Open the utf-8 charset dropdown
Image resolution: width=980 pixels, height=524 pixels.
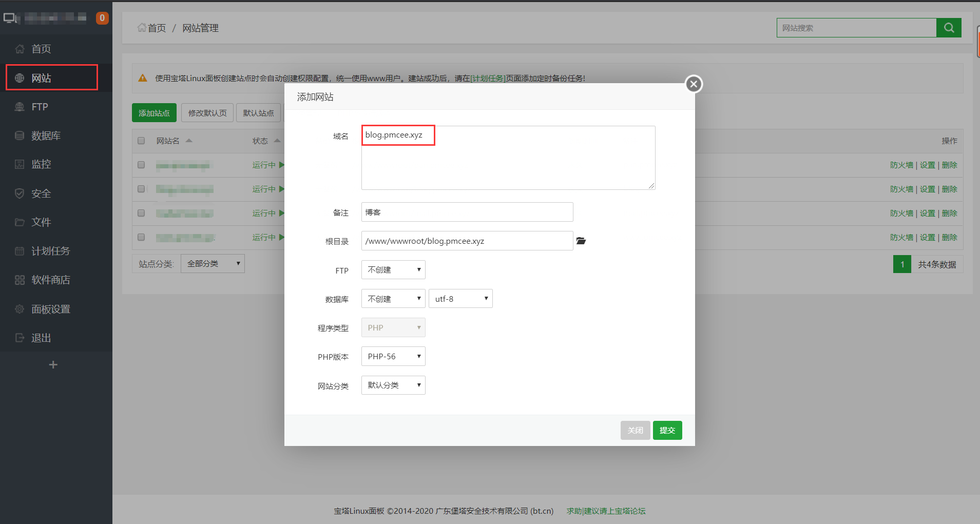click(460, 298)
